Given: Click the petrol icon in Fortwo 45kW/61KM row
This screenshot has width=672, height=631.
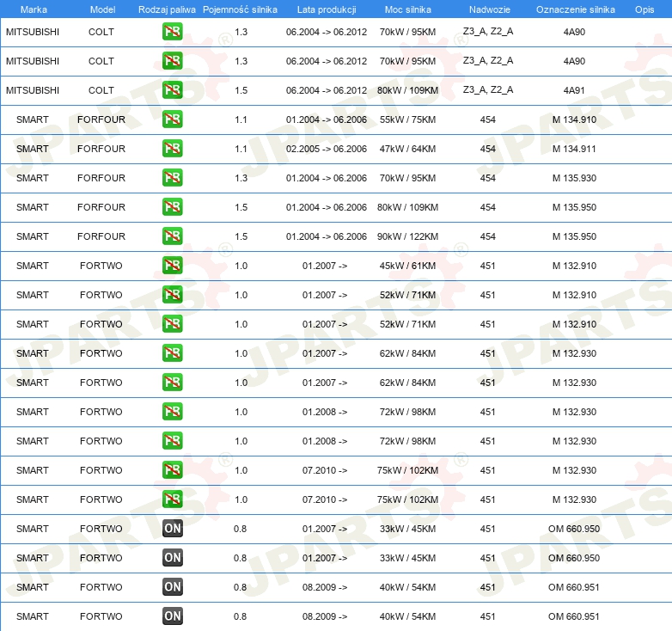Looking at the screenshot, I should [172, 266].
